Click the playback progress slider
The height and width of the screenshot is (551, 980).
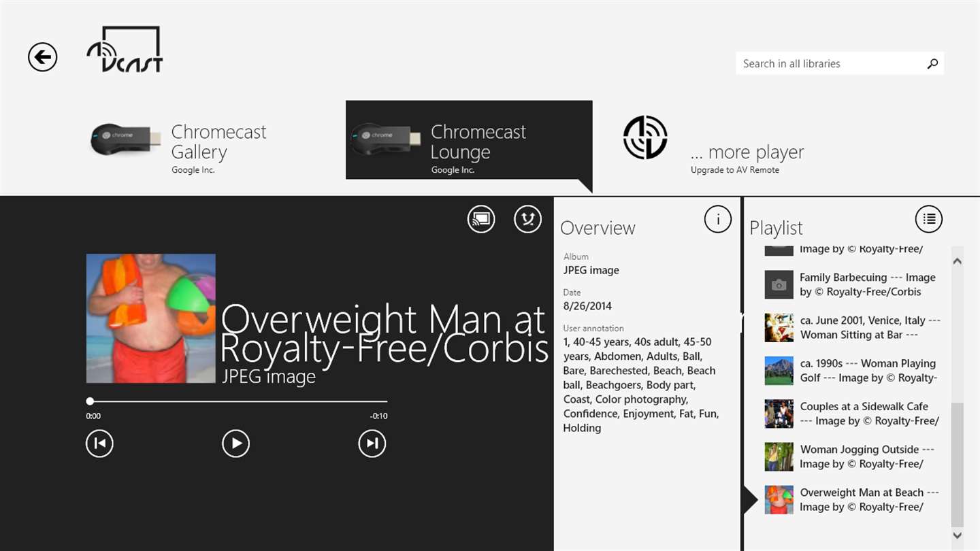(237, 401)
